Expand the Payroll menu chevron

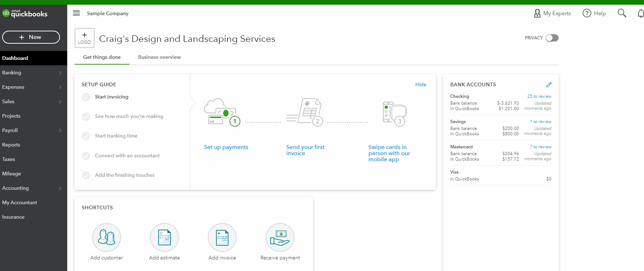point(60,131)
